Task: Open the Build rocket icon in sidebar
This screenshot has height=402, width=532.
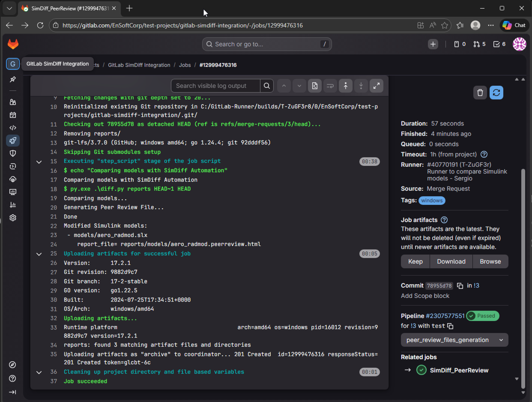Action: [x=13, y=141]
